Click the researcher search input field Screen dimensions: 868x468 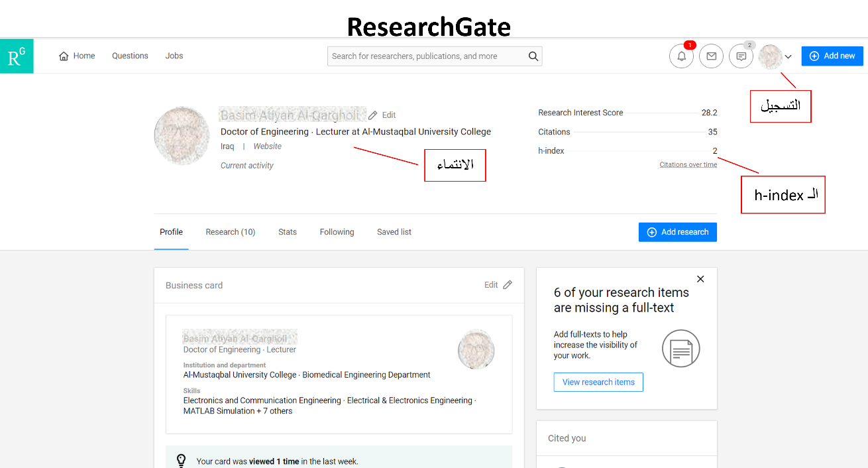click(x=427, y=56)
